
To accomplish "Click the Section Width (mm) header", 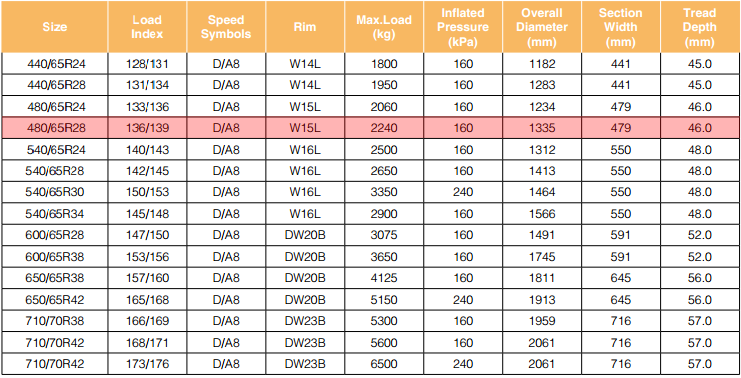I will click(x=620, y=26).
